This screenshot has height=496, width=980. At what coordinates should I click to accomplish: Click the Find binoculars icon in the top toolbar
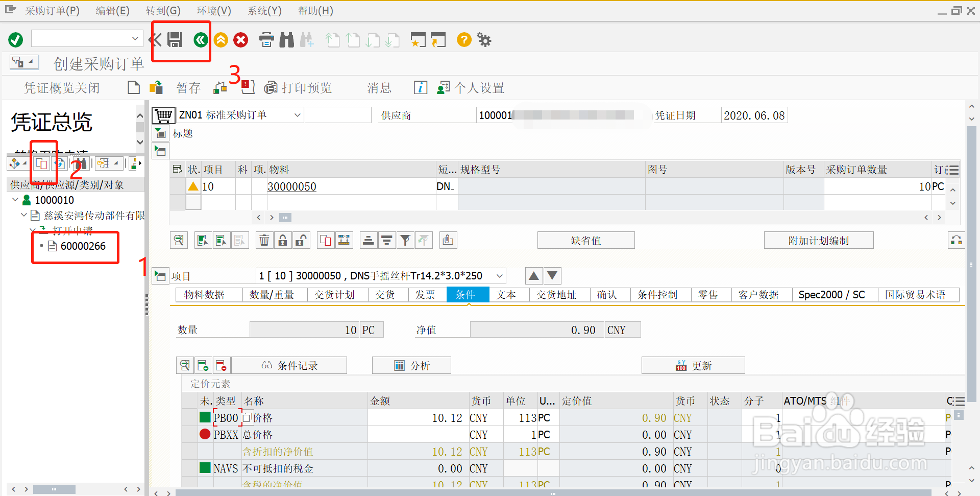coord(287,40)
